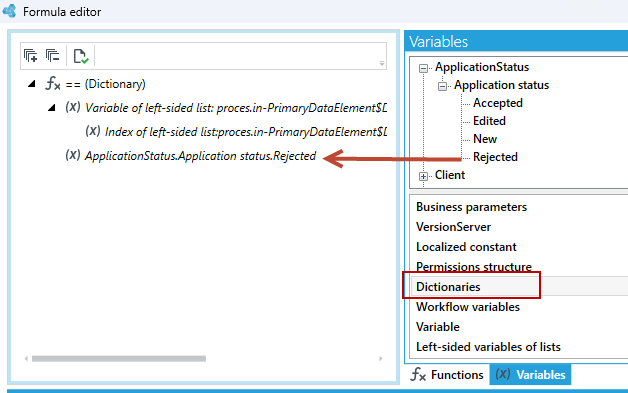Click the fx icon of == (Dictionary) node

pos(52,84)
